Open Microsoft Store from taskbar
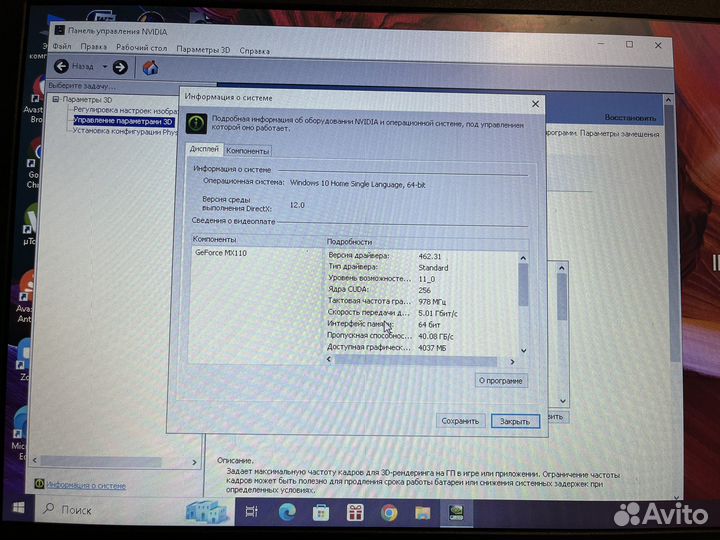The image size is (720, 540). (x=321, y=513)
